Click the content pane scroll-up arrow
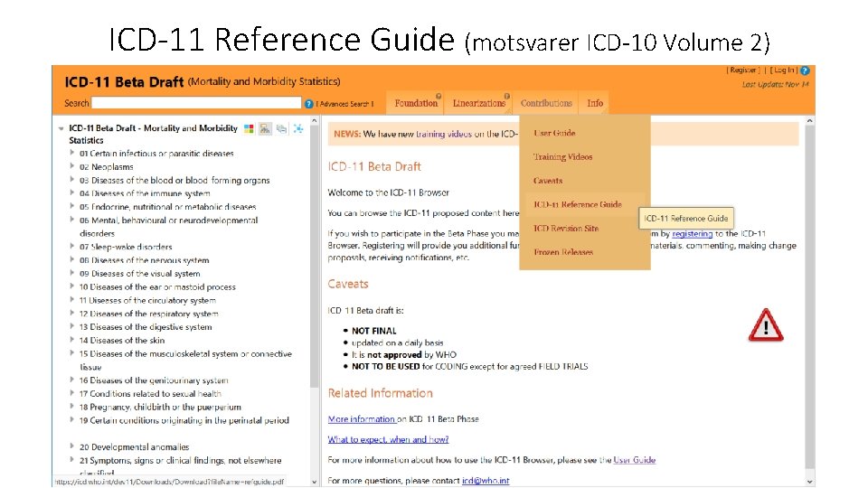The width and height of the screenshot is (868, 488). (x=810, y=120)
